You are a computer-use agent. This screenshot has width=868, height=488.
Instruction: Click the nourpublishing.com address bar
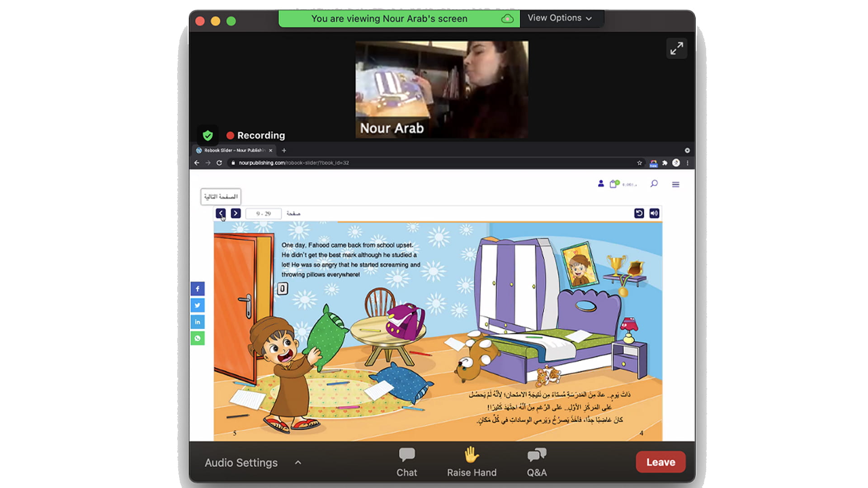434,163
